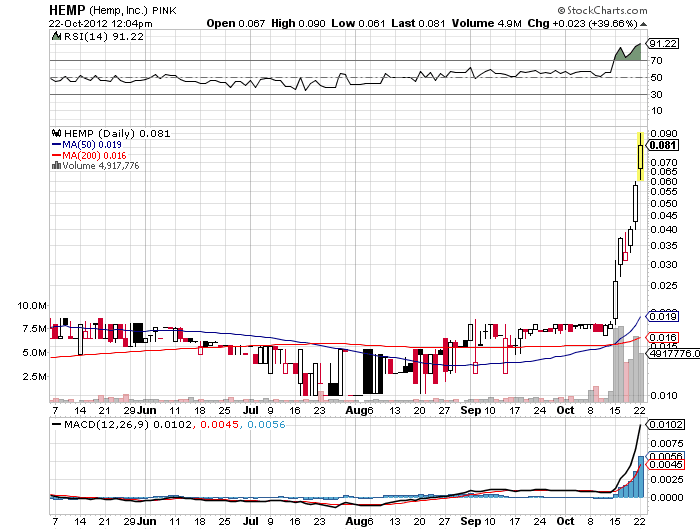Click the yellow highlighted latest candlestick

[640, 156]
